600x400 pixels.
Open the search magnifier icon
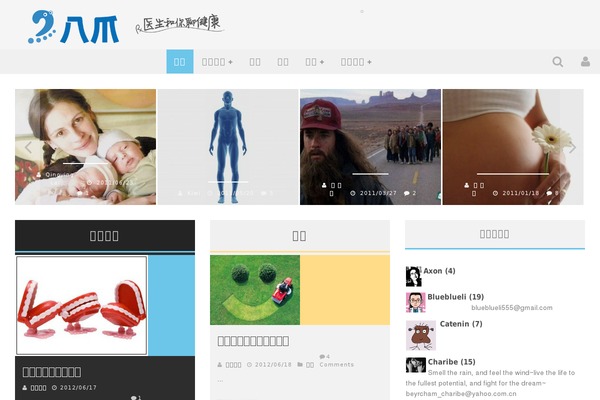click(558, 62)
